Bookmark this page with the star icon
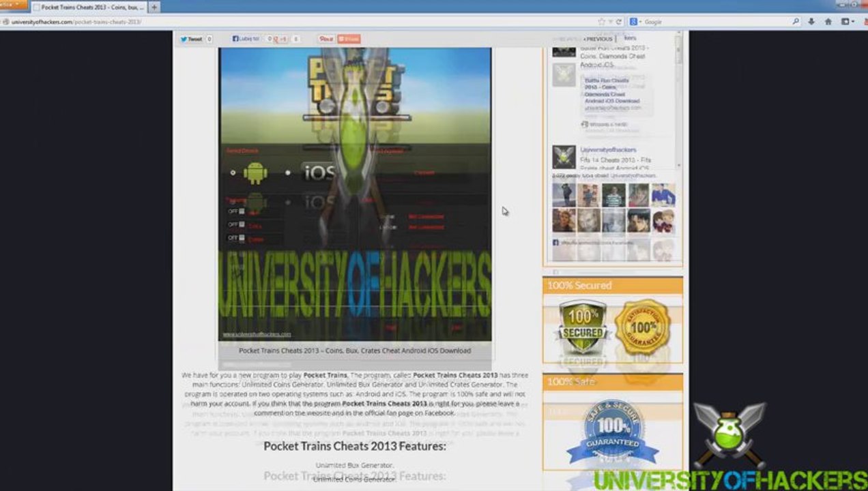Screen dimensions: 868x491 pos(601,22)
